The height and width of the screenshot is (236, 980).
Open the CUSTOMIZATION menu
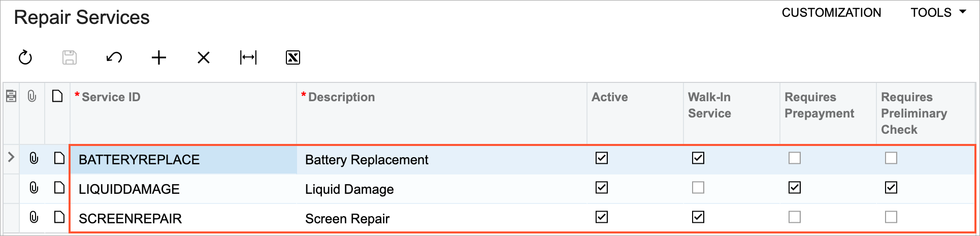pyautogui.click(x=831, y=13)
